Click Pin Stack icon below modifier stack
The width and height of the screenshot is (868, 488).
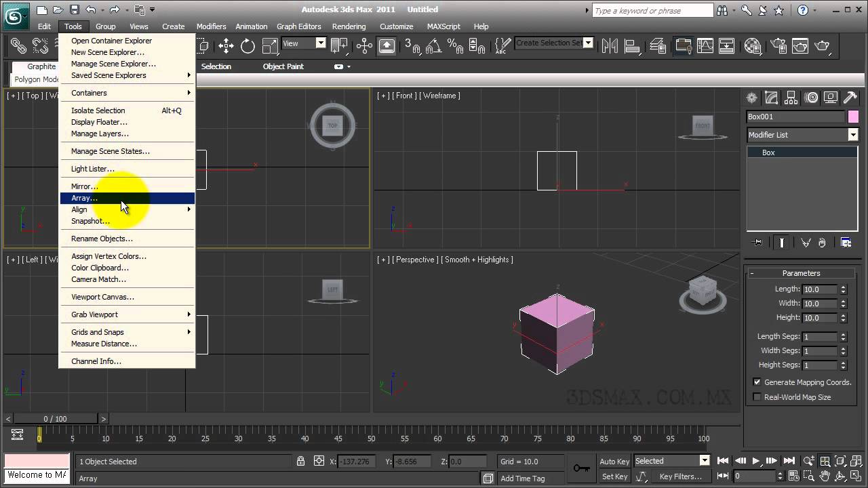pos(757,243)
